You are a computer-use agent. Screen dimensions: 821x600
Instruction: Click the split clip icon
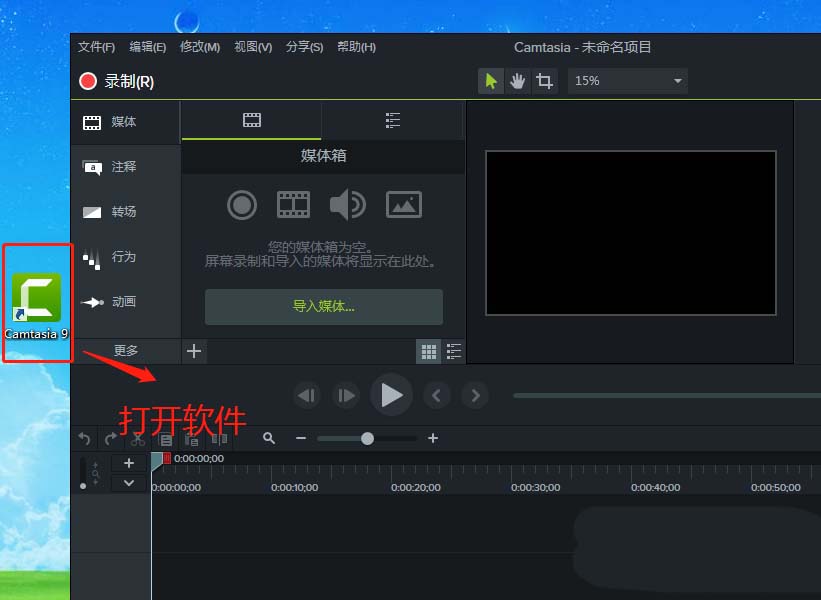click(x=220, y=439)
